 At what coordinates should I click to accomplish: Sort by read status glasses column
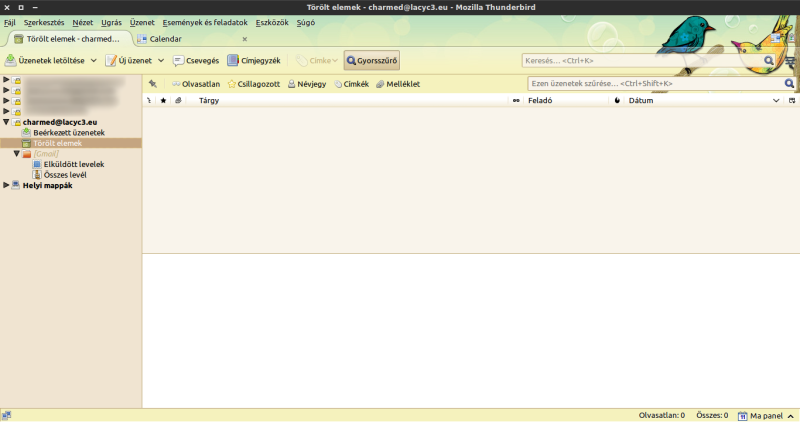coord(516,101)
